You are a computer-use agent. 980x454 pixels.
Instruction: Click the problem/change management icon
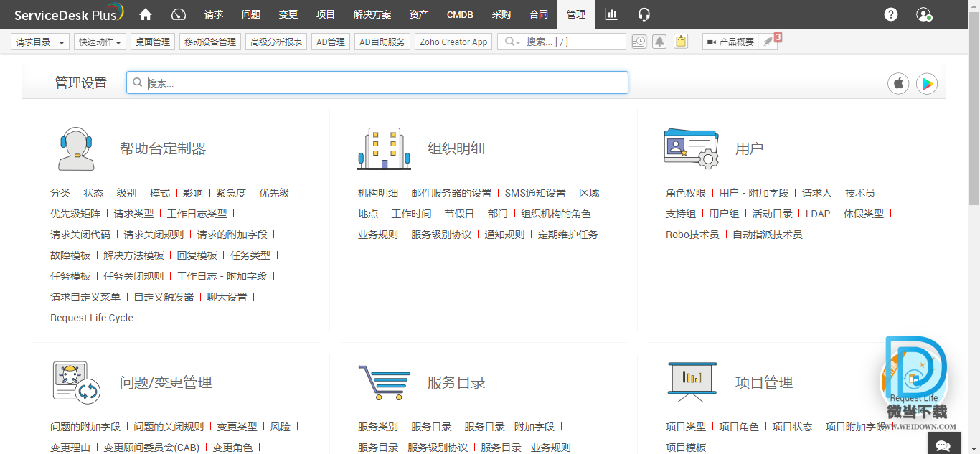click(x=75, y=382)
